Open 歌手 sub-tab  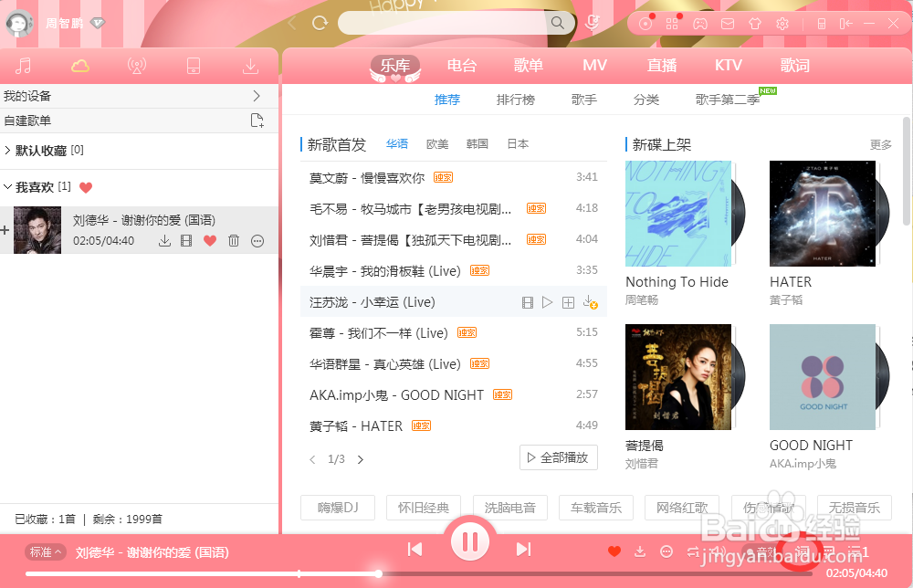coord(584,100)
